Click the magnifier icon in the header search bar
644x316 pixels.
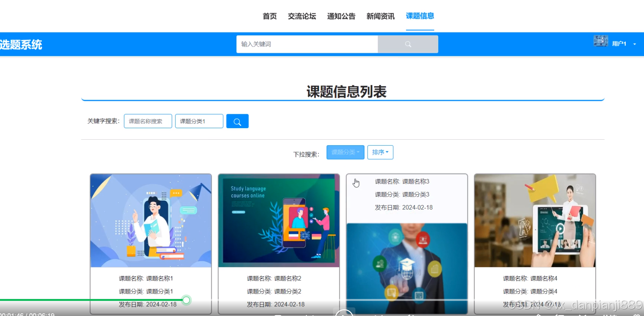pos(408,44)
